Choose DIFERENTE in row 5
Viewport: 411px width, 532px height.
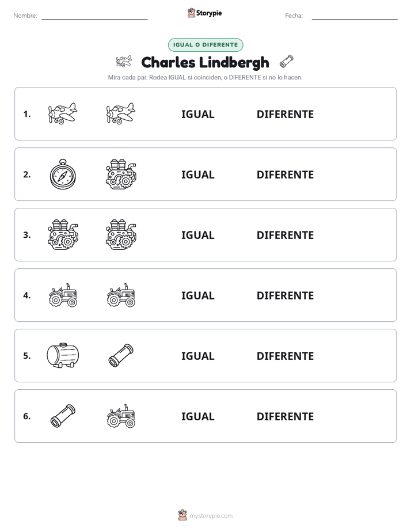(x=285, y=356)
